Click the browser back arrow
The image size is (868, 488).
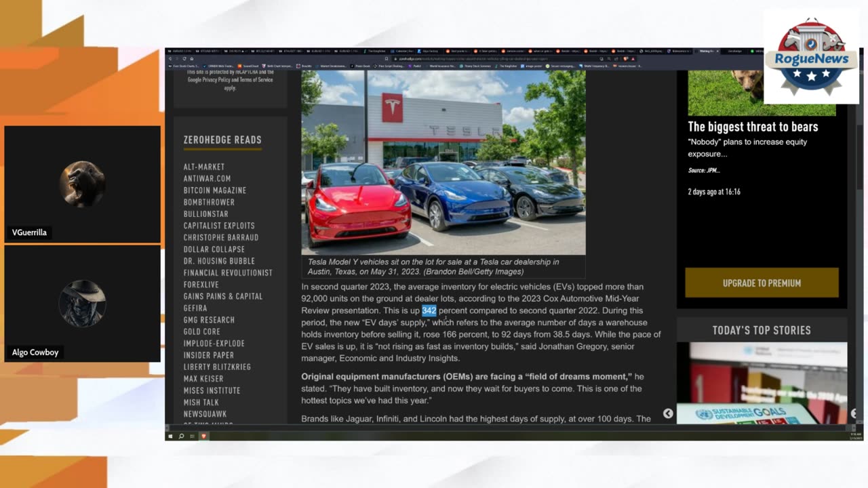170,59
